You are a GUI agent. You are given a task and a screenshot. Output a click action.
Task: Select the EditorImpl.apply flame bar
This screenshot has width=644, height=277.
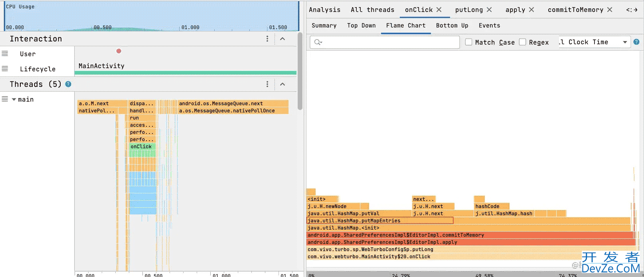pos(471,242)
